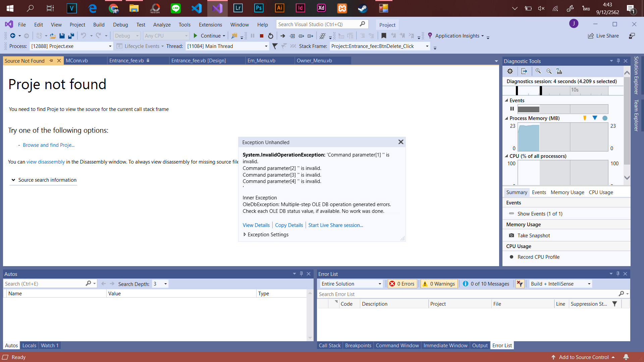Screen dimensions: 644x362
Task: Click the Diagnostic Tools settings gear icon
Action: [x=510, y=71]
